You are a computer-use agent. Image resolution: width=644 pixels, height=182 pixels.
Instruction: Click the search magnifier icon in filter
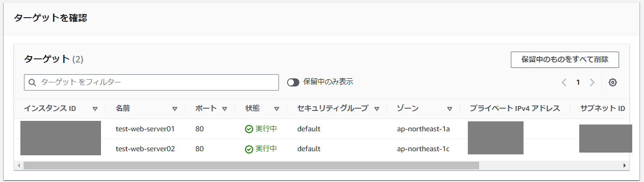click(32, 82)
